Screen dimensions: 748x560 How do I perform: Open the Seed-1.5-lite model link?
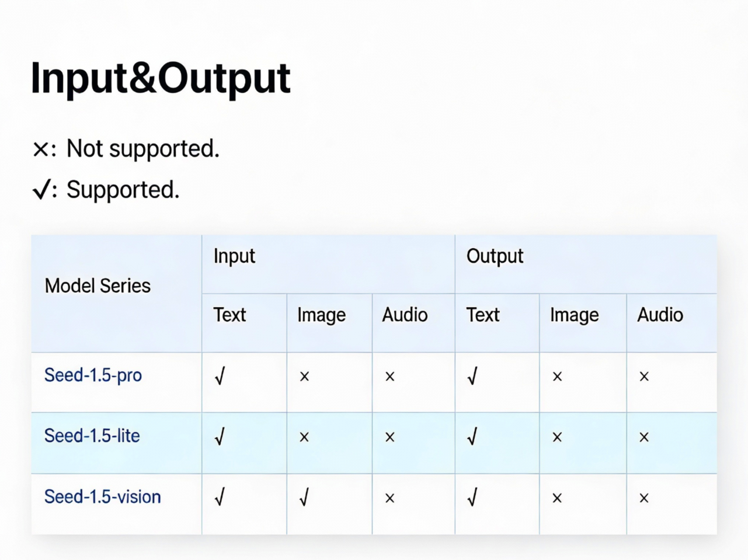coord(92,436)
